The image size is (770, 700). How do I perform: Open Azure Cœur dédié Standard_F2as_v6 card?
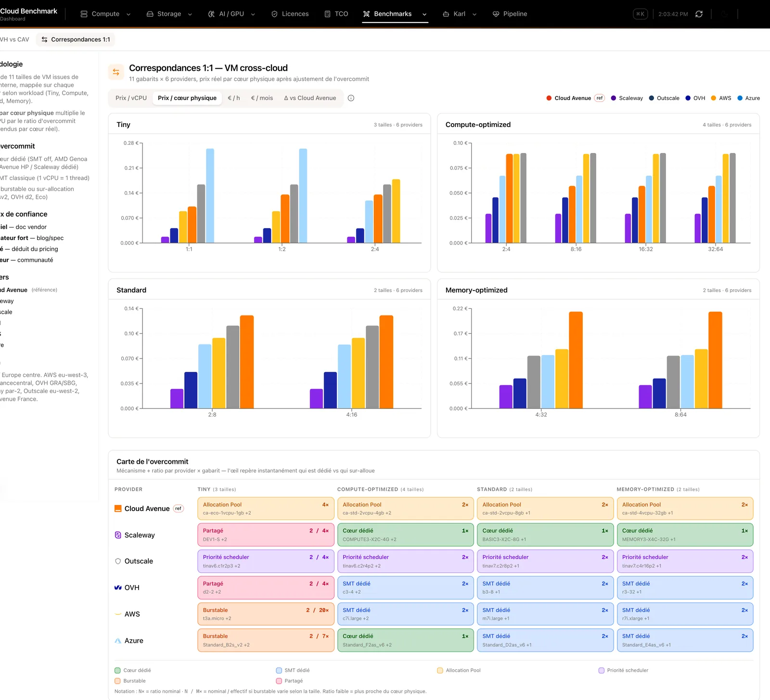pos(406,640)
